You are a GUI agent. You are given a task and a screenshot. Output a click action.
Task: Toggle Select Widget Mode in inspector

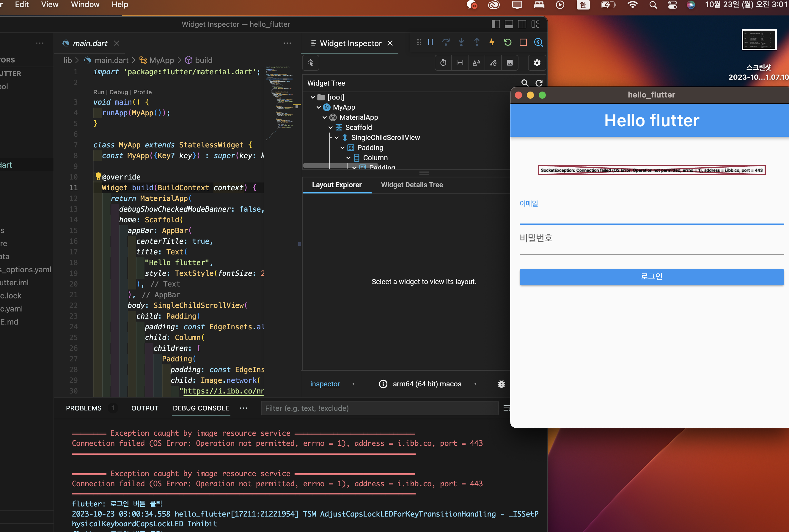(310, 63)
